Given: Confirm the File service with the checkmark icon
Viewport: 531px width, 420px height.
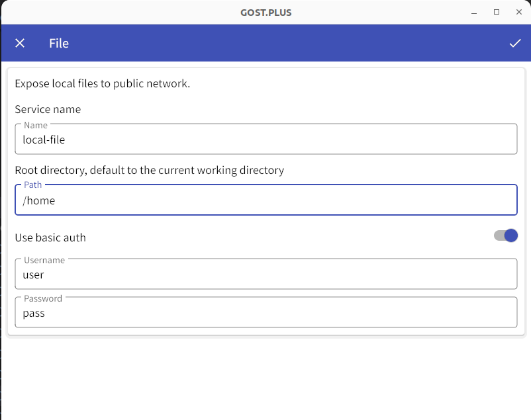Looking at the screenshot, I should [514, 43].
